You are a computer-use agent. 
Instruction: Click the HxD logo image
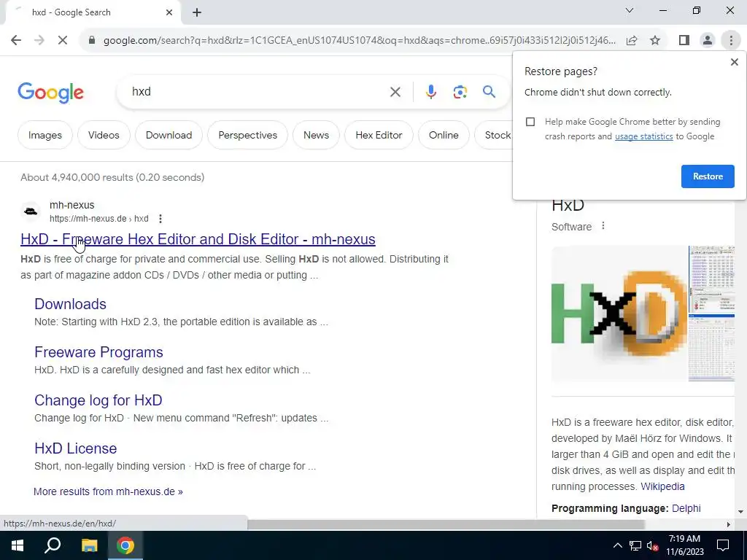619,314
